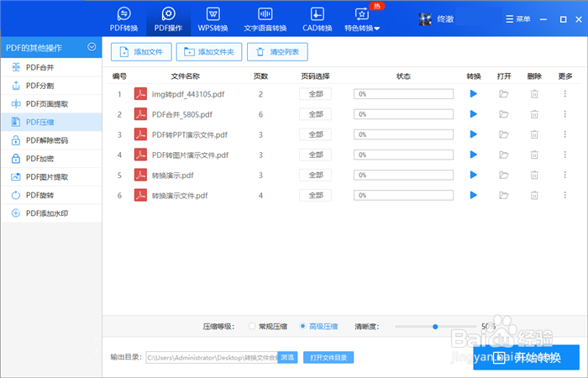The height and width of the screenshot is (378, 588).
Task: Open more options for 转换演示.pdf
Action: 565,175
